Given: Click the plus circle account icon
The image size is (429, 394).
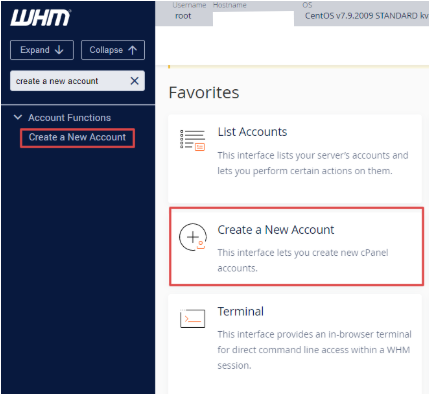Looking at the screenshot, I should (193, 237).
